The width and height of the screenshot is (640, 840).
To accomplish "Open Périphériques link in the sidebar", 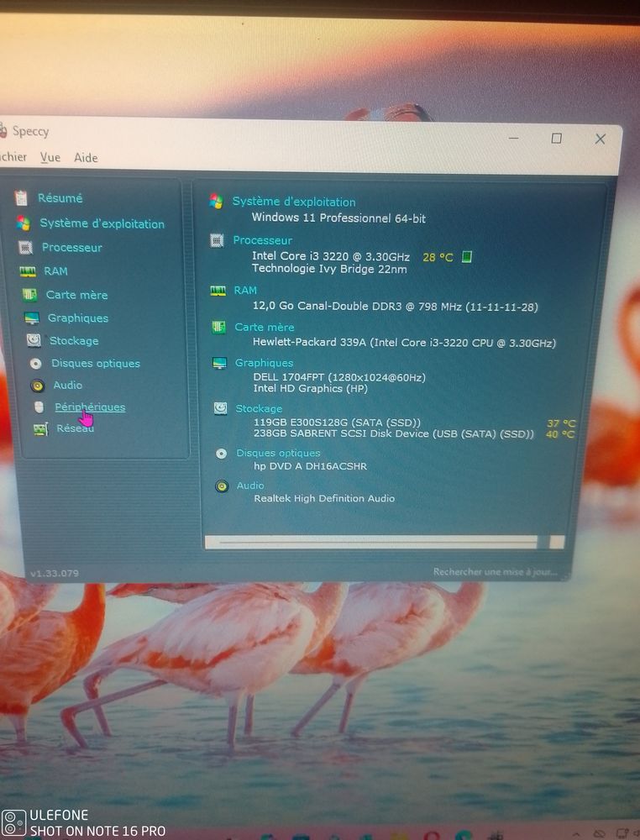I will (90, 407).
